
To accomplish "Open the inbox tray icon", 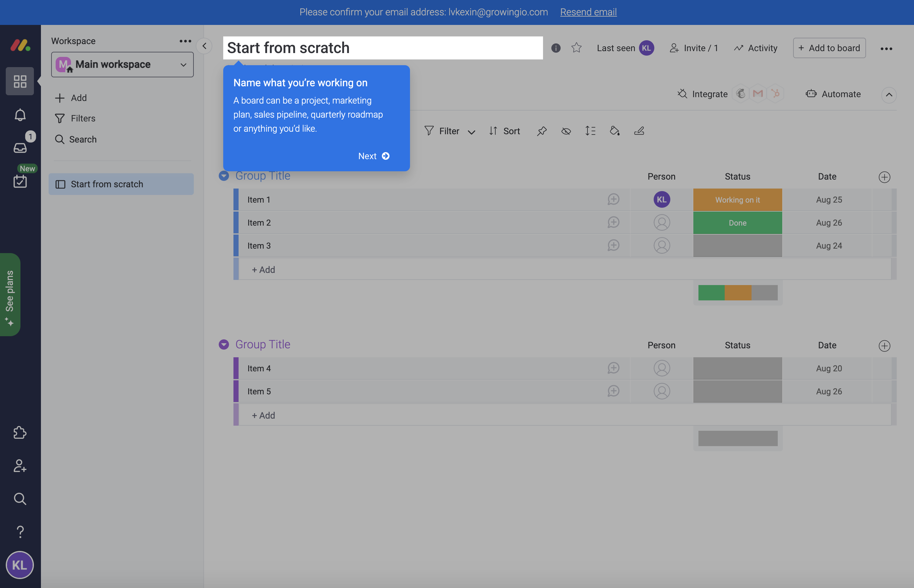I will coord(20,148).
